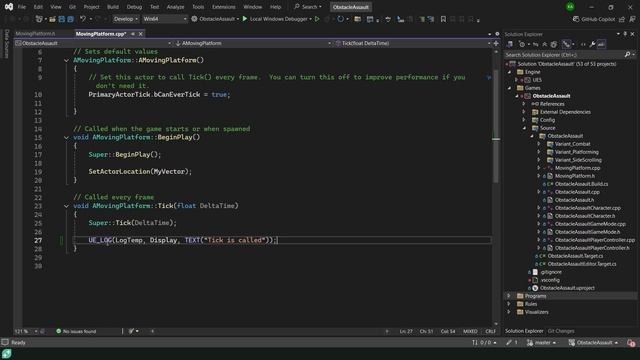Click the Search box in title bar

pos(308,7)
